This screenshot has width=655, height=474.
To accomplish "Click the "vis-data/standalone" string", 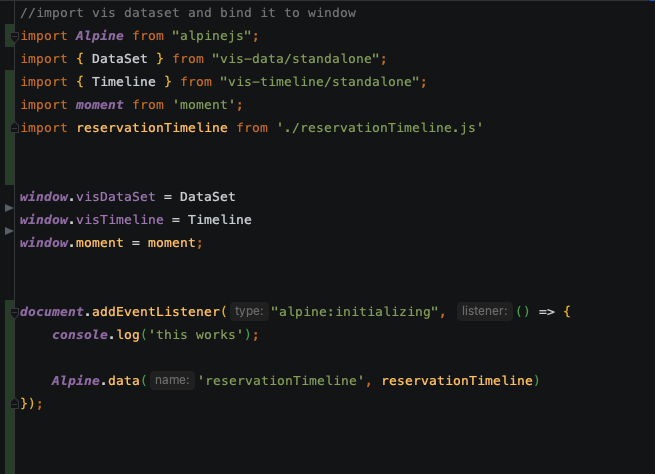I will tap(295, 59).
